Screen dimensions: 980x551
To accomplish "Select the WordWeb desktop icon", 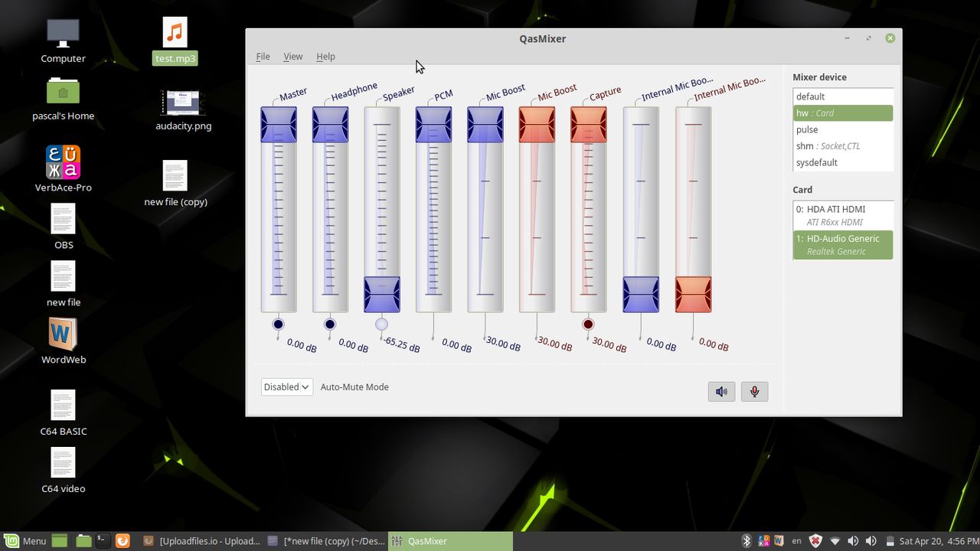I will coord(64,341).
